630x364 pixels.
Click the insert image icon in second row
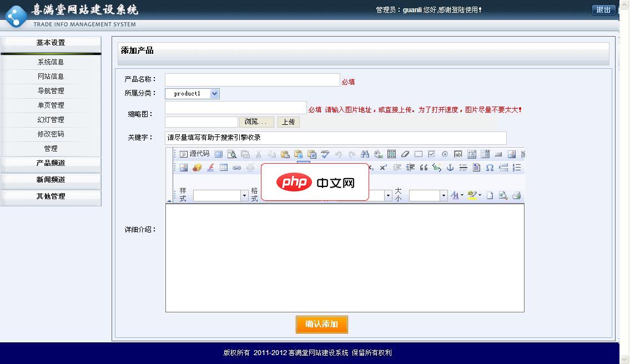point(184,168)
